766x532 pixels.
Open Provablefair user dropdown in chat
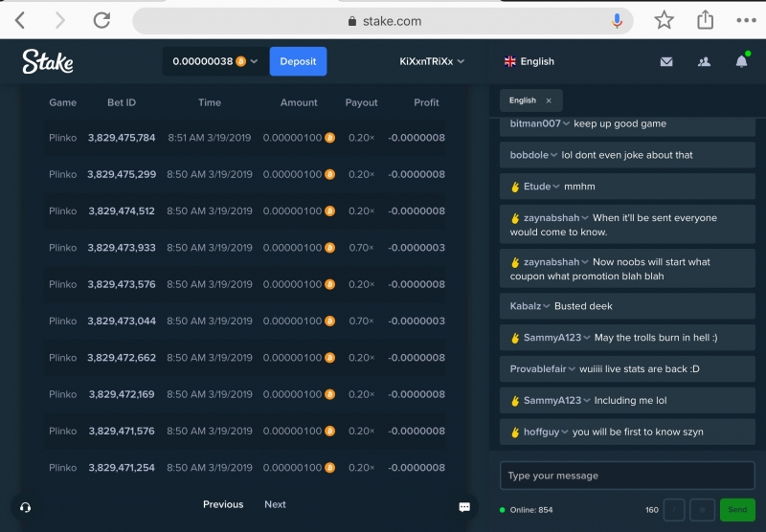tap(572, 369)
